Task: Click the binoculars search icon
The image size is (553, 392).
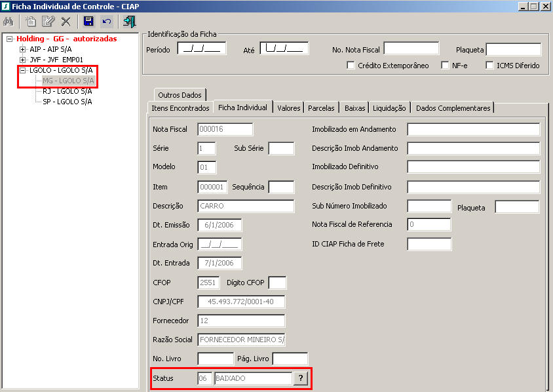Action: (9, 22)
